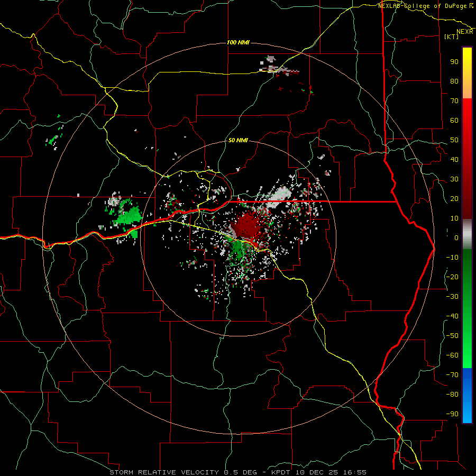
Task: Click the light gray echo blob northeast of radar
Action: [x=280, y=197]
